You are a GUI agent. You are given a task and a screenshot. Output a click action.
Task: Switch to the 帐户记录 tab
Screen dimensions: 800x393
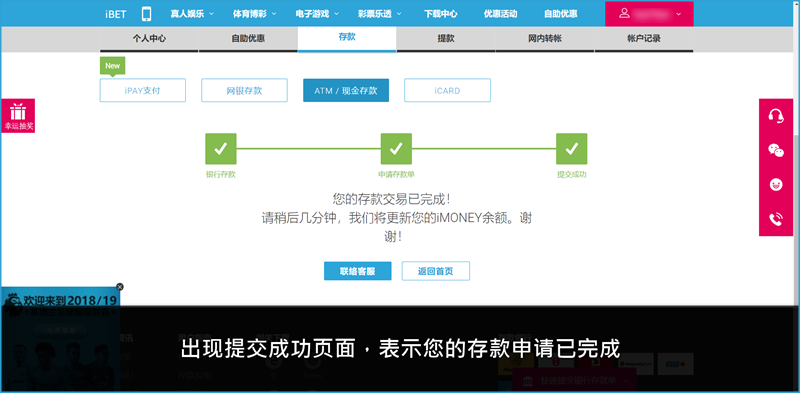click(644, 39)
